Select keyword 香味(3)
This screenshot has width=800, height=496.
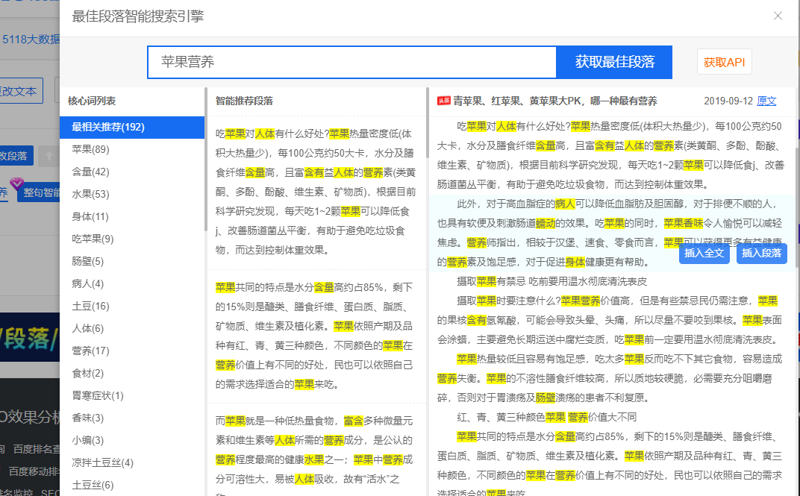[88, 418]
